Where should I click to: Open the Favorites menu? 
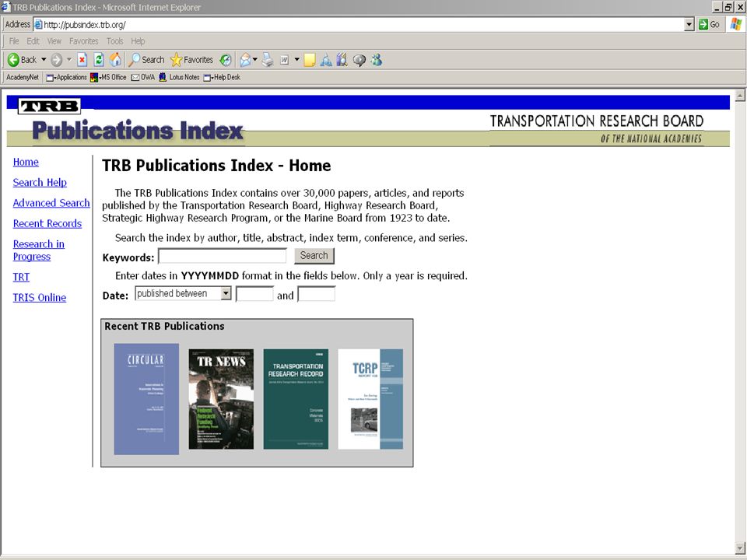coord(84,41)
